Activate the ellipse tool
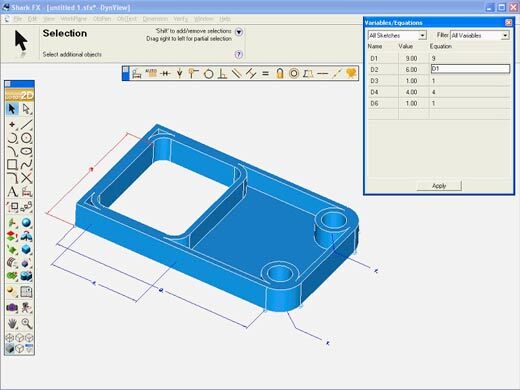520x390 pixels. pos(26,151)
